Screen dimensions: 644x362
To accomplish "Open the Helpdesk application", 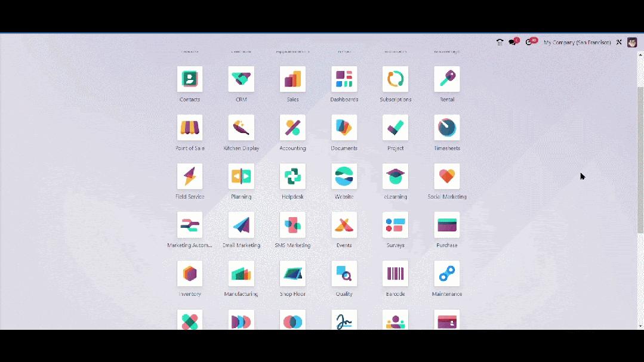I will pos(292,176).
